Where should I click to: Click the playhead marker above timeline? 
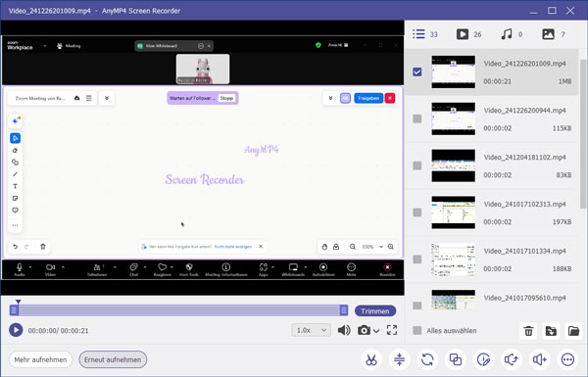(18, 302)
